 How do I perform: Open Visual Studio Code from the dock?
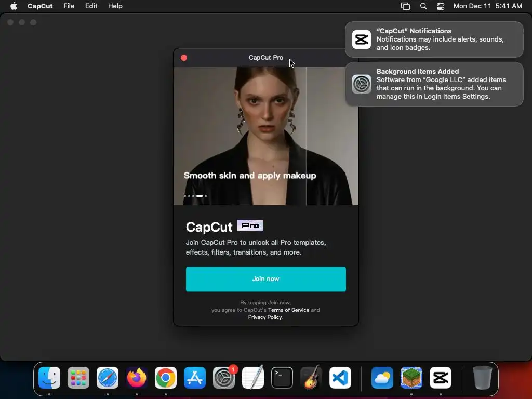(340, 377)
